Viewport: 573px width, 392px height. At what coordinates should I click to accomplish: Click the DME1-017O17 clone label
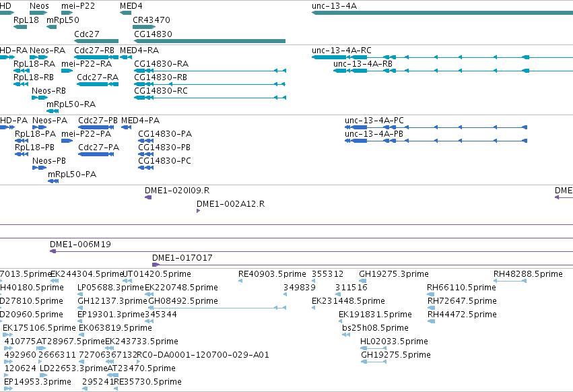pyautogui.click(x=182, y=258)
